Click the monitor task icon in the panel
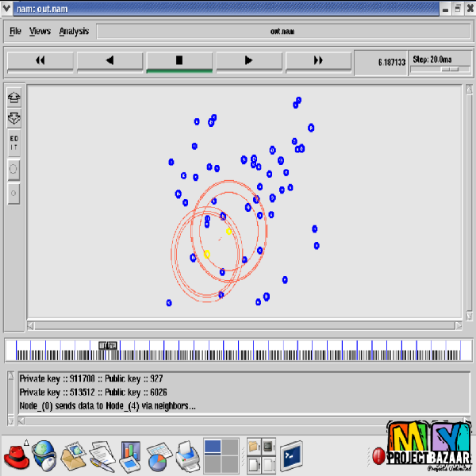The width and height of the screenshot is (476, 476). [x=269, y=447]
